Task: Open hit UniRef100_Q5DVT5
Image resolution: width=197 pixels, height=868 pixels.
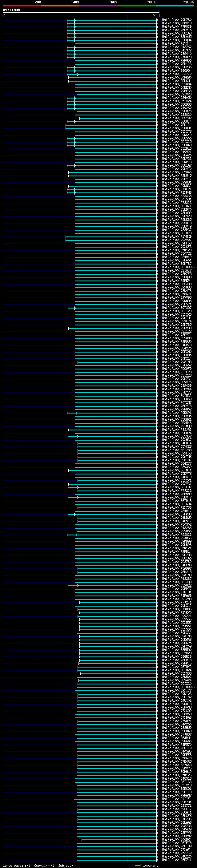Action: click(x=176, y=30)
